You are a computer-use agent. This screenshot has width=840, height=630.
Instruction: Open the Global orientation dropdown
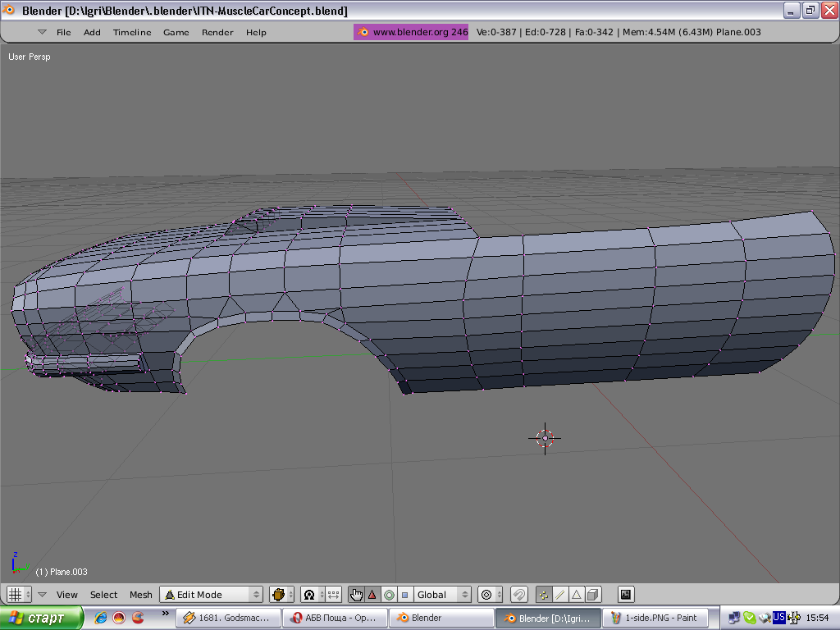(441, 595)
